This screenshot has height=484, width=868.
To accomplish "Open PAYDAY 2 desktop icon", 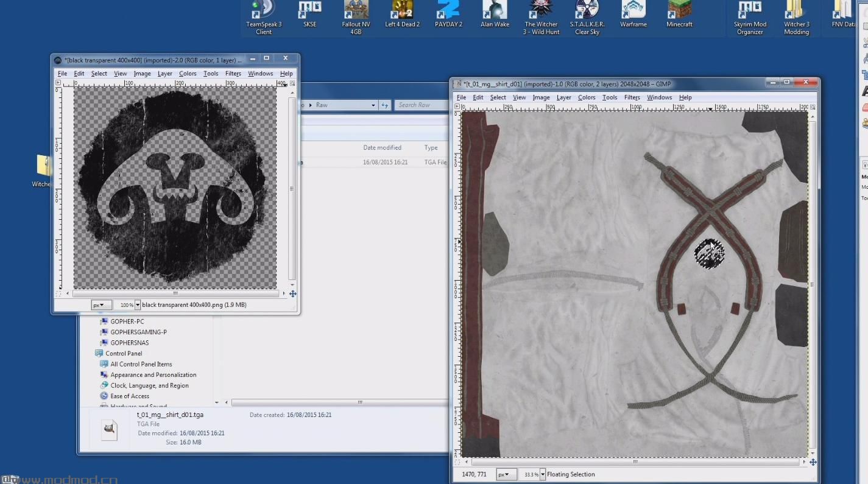I will [x=449, y=15].
